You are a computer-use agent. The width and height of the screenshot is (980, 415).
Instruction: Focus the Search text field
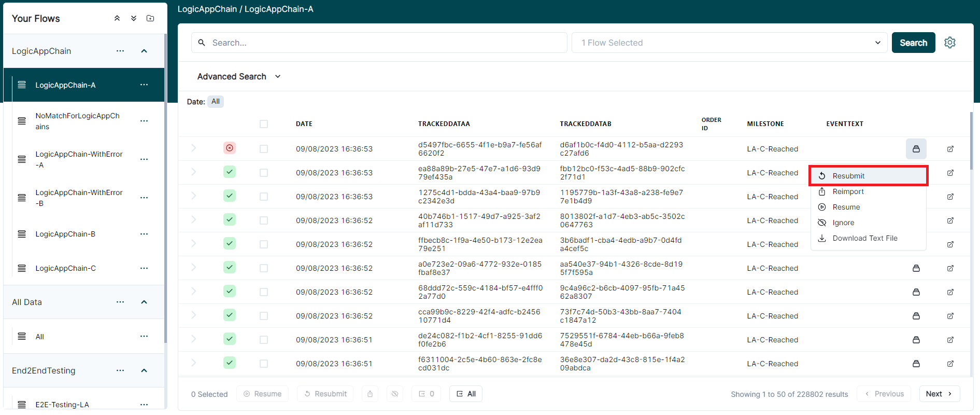click(x=384, y=43)
